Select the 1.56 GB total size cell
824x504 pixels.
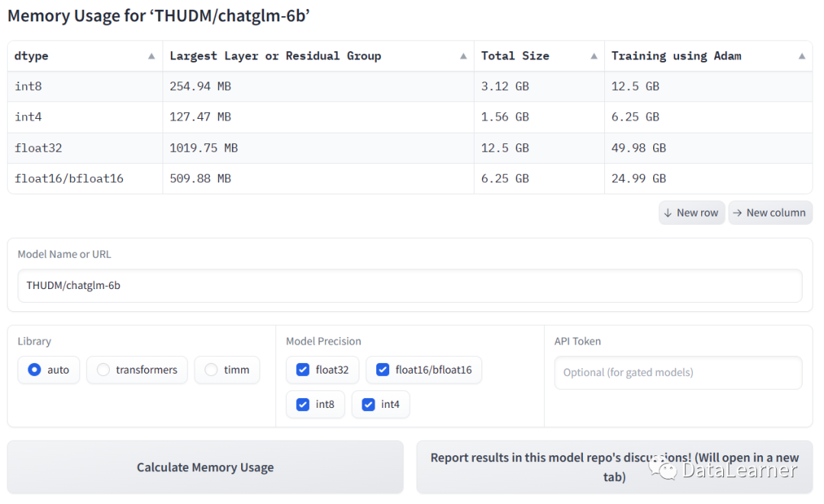(x=539, y=117)
